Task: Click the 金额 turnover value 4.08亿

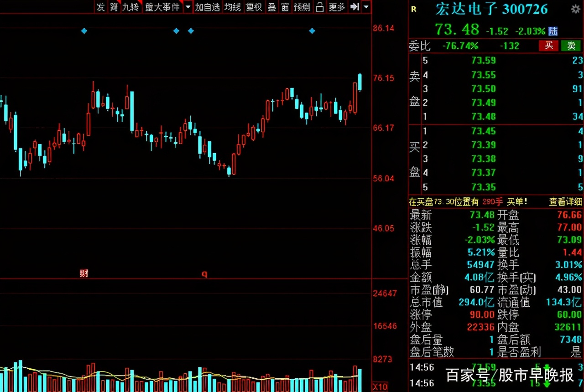Action: click(479, 277)
